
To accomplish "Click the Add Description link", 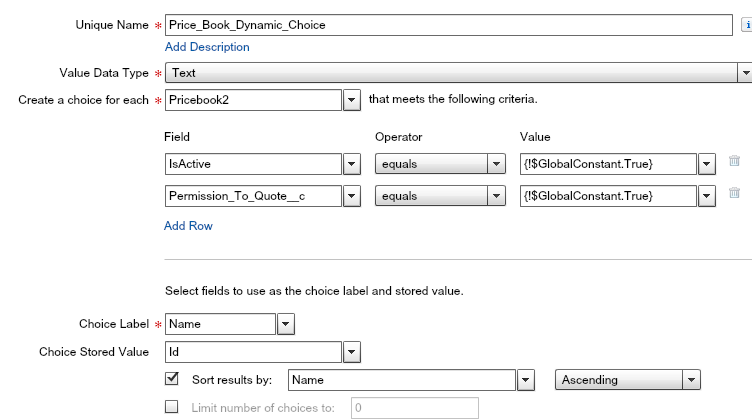I will point(207,47).
